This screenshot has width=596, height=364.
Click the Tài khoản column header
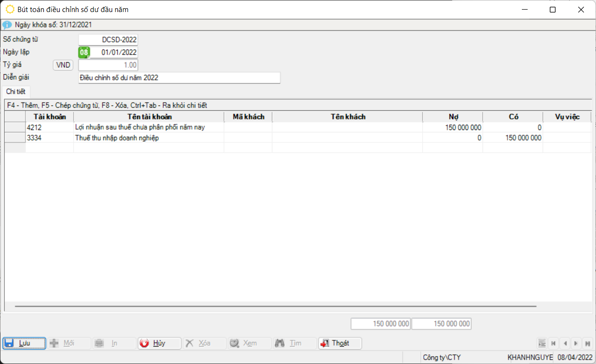click(x=50, y=117)
